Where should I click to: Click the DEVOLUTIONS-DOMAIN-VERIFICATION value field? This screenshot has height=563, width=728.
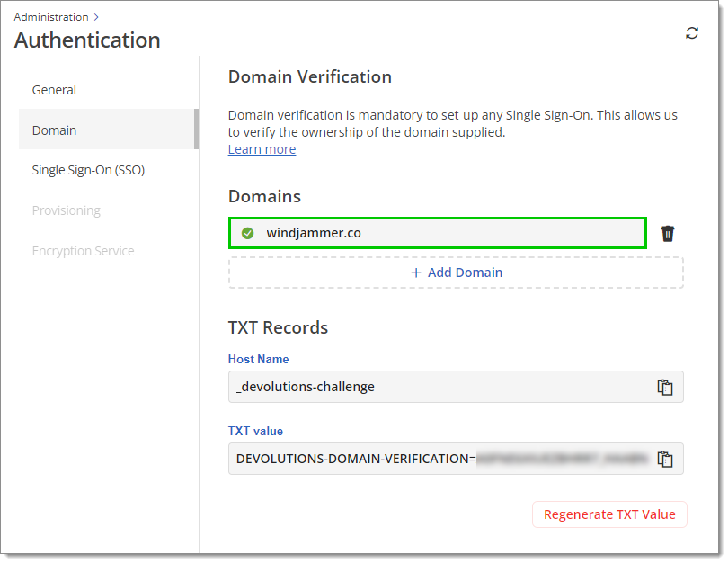(x=456, y=459)
